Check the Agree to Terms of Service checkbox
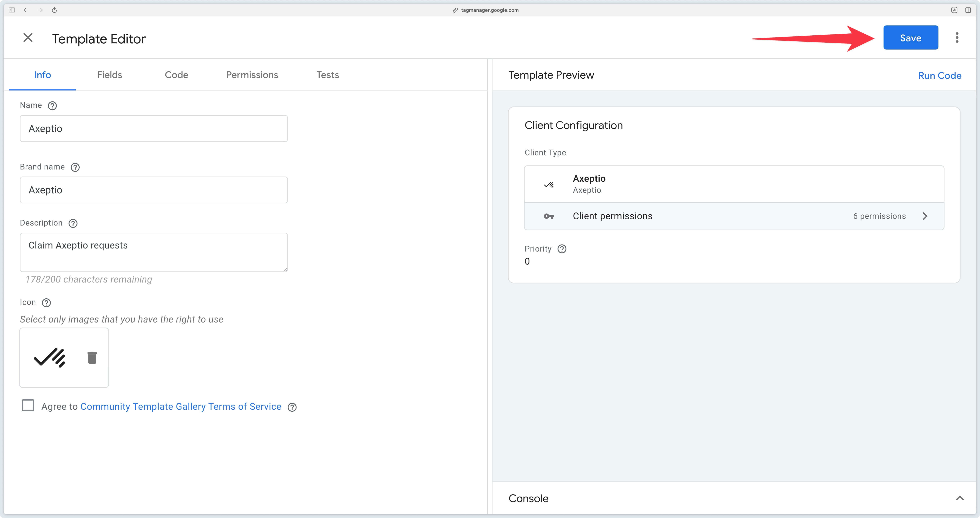 click(x=28, y=405)
